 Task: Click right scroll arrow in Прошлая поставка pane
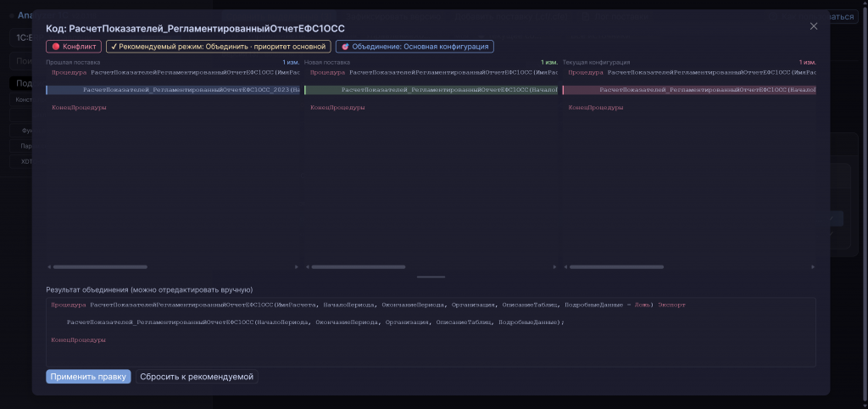point(297,267)
